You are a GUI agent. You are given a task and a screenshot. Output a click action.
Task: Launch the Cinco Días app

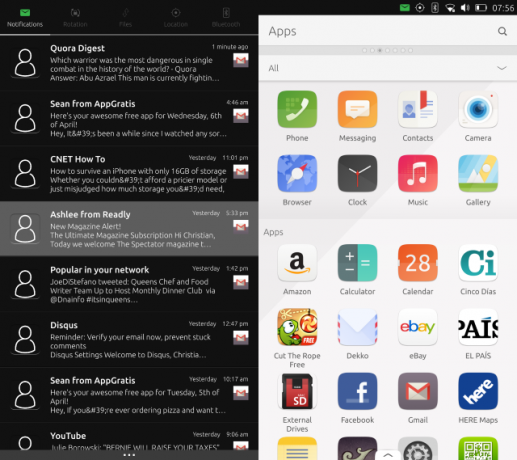pos(478,263)
